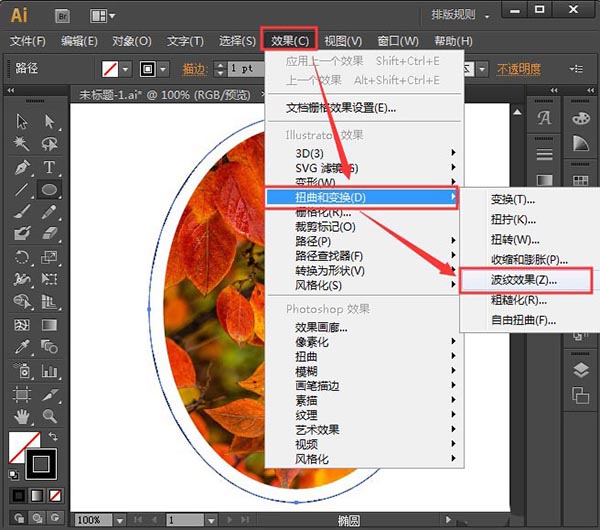Select the Eyedropper tool

(x=22, y=347)
